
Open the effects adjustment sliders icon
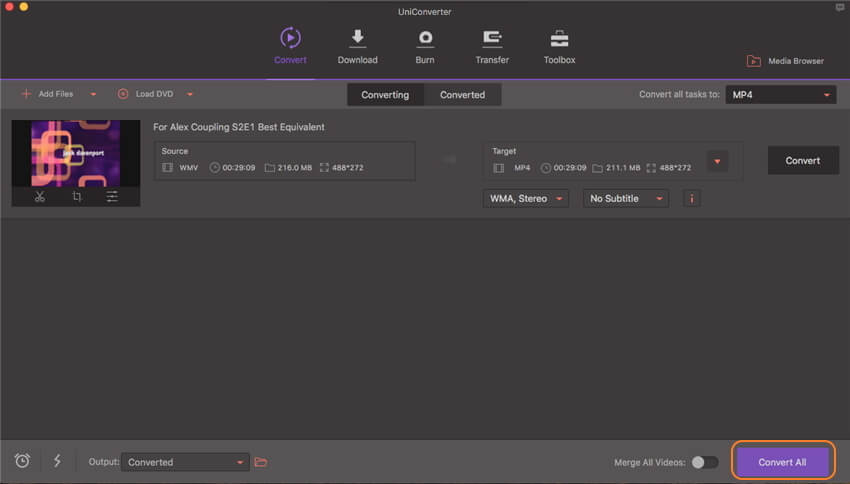[112, 196]
